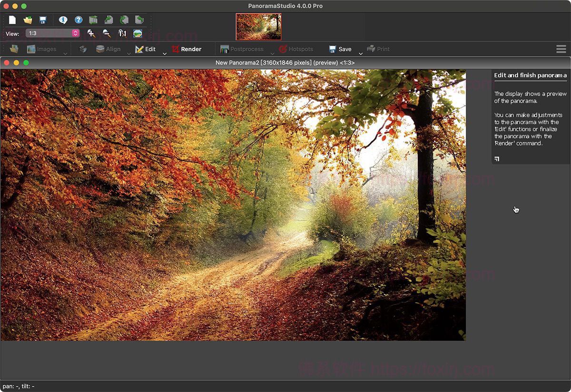This screenshot has height=392, width=571.
Task: Zoom out with the magnifier minus icon
Action: pos(107,33)
